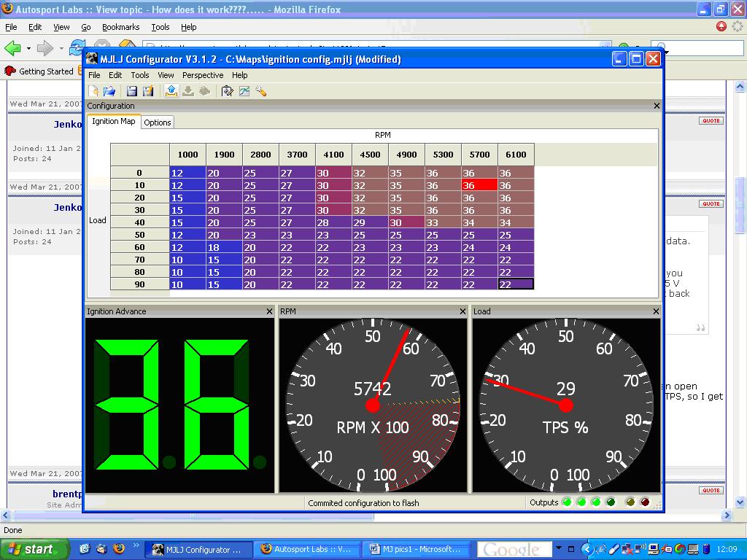Click the red Getting Started bookmark icon
This screenshot has width=747, height=560.
[x=10, y=71]
